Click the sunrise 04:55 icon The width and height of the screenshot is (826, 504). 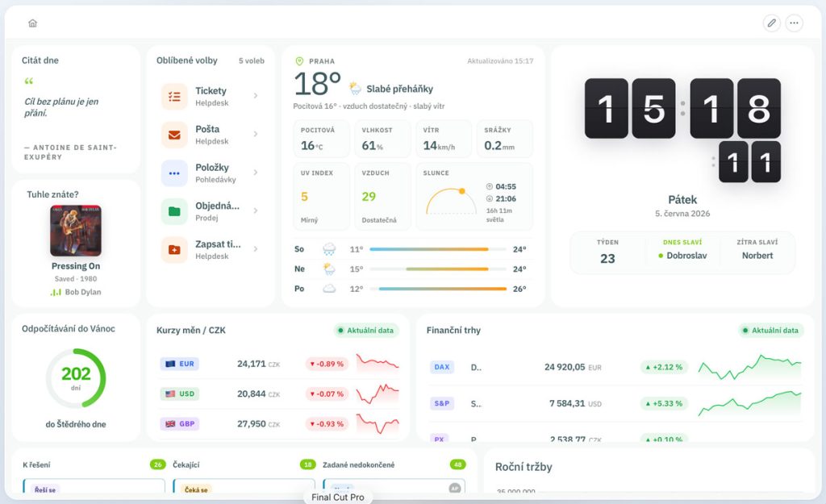[490, 186]
